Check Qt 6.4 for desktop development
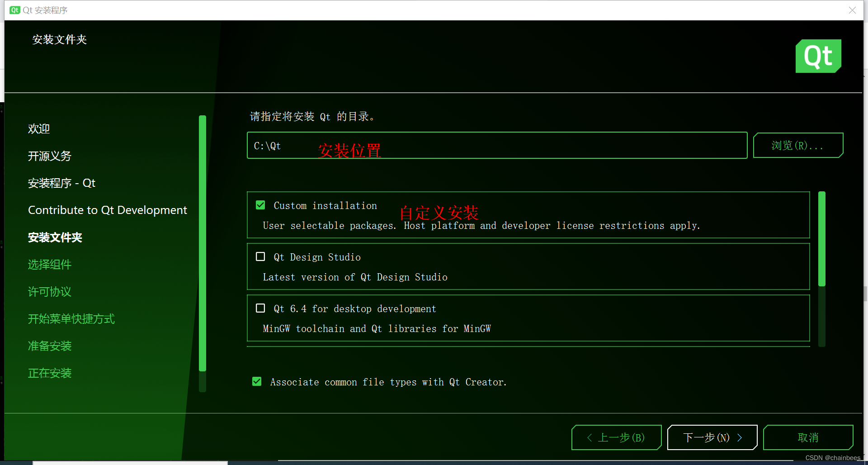 coord(260,308)
